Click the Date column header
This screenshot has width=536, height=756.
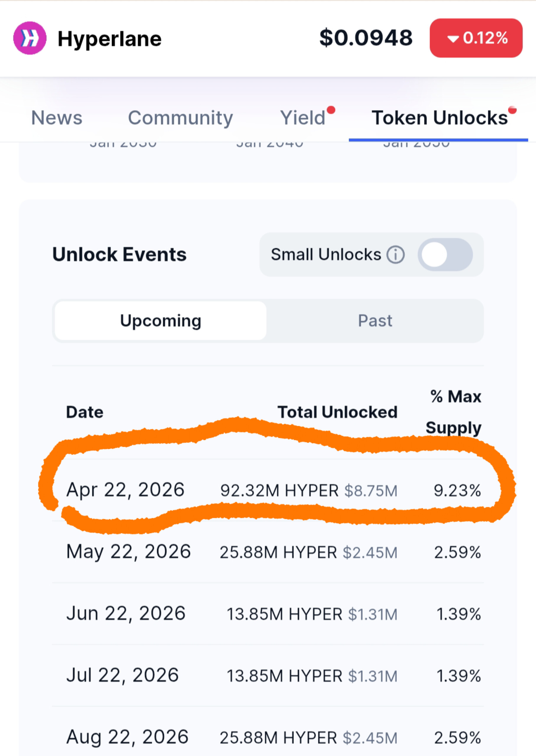coord(85,412)
